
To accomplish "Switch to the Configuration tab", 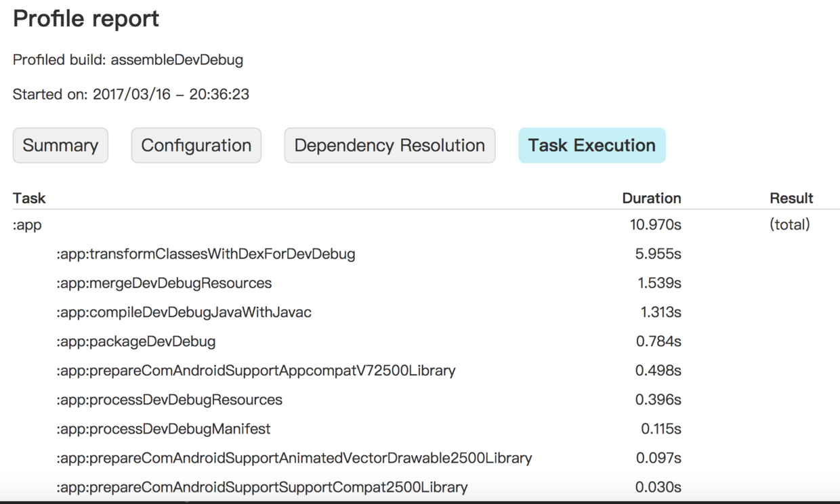I will tap(196, 145).
